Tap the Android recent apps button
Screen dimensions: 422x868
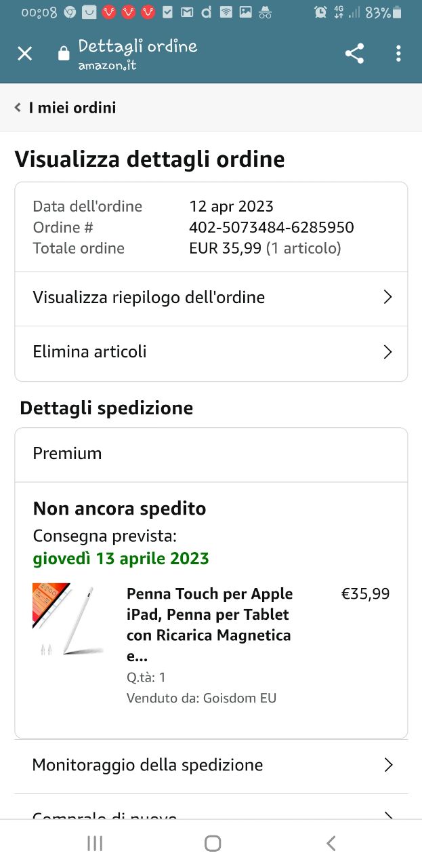95,843
